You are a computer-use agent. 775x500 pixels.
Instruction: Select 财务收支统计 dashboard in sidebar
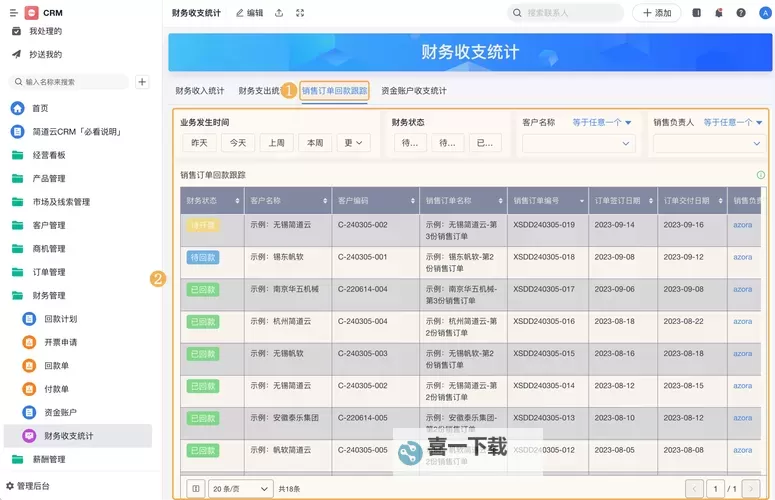(78, 436)
